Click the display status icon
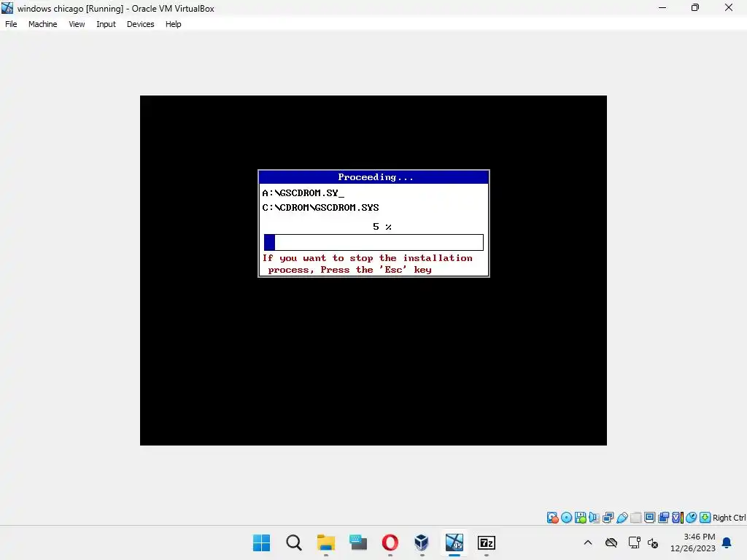747x560 pixels. pyautogui.click(x=649, y=518)
